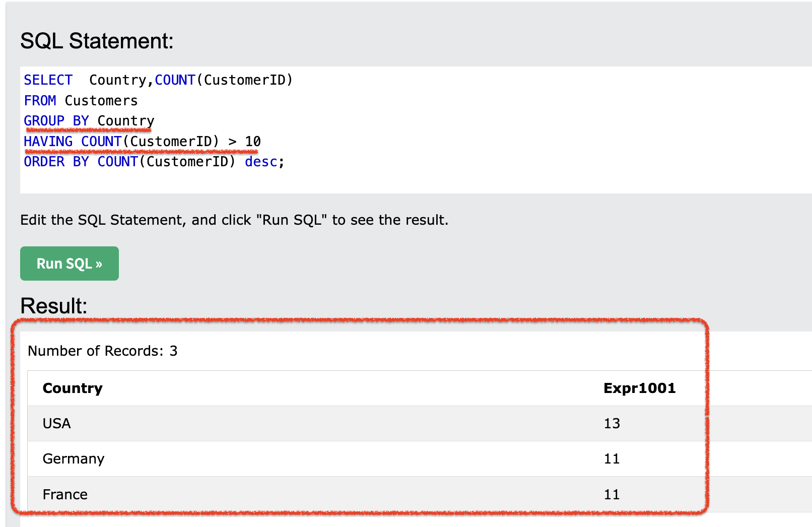Click the word Customers in FROM line
Viewport: 812px width, 527px height.
click(101, 101)
